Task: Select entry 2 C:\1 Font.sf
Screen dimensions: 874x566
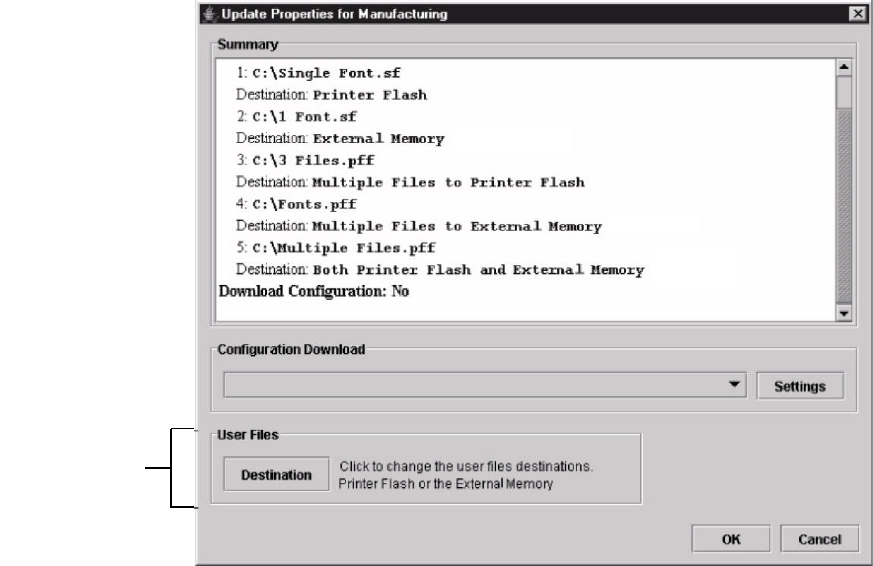Action: [x=297, y=117]
